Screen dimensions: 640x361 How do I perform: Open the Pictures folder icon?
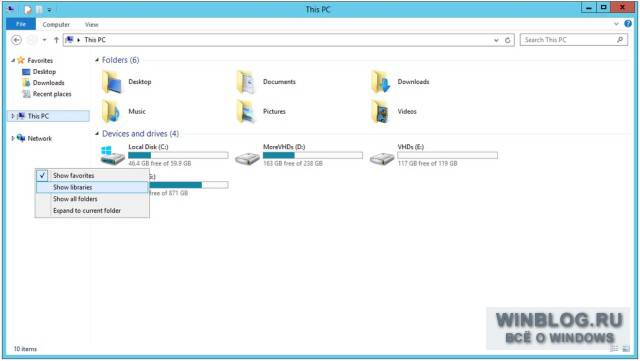click(x=247, y=111)
